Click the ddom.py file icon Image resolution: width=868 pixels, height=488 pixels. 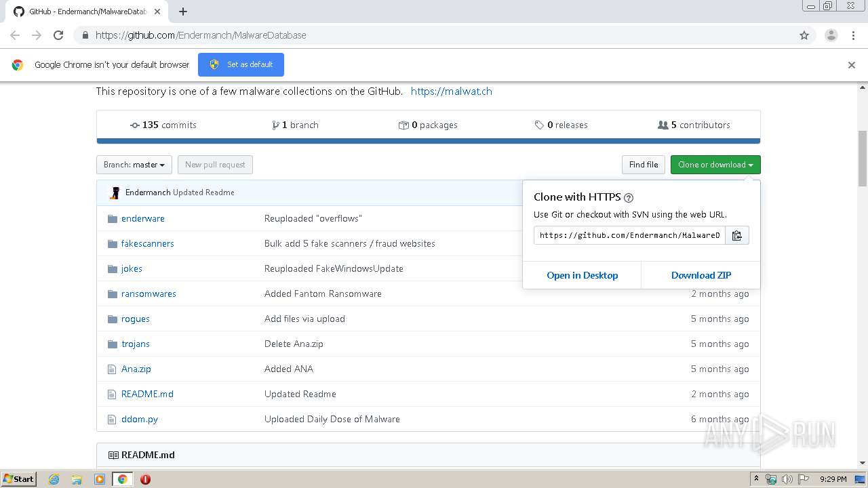coord(113,419)
